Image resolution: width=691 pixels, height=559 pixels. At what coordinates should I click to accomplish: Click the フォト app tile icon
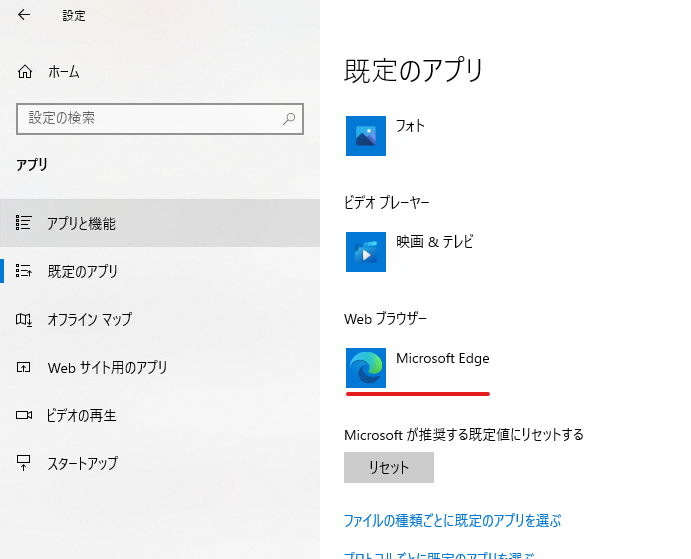366,136
